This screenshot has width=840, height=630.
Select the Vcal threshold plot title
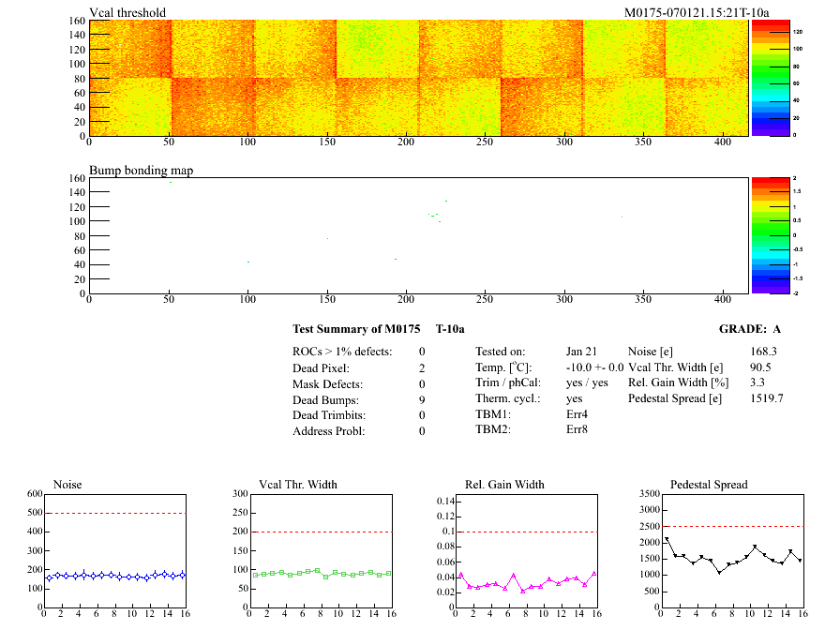pyautogui.click(x=127, y=12)
